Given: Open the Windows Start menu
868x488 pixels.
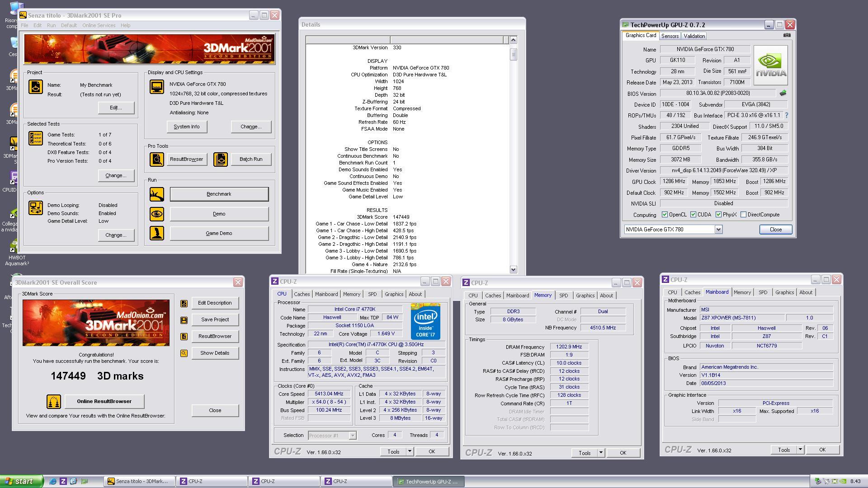Looking at the screenshot, I should pyautogui.click(x=22, y=481).
